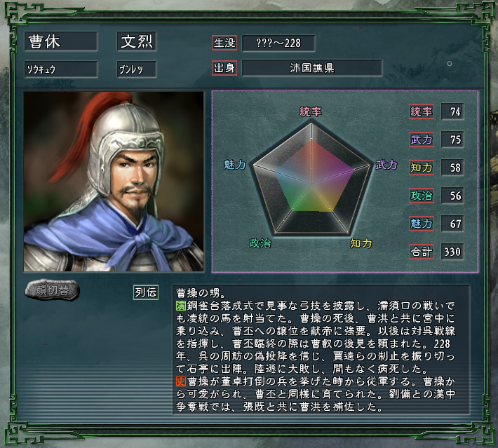This screenshot has width=498, height=448.
Task: Click the 曹休 name field
Action: (61, 41)
